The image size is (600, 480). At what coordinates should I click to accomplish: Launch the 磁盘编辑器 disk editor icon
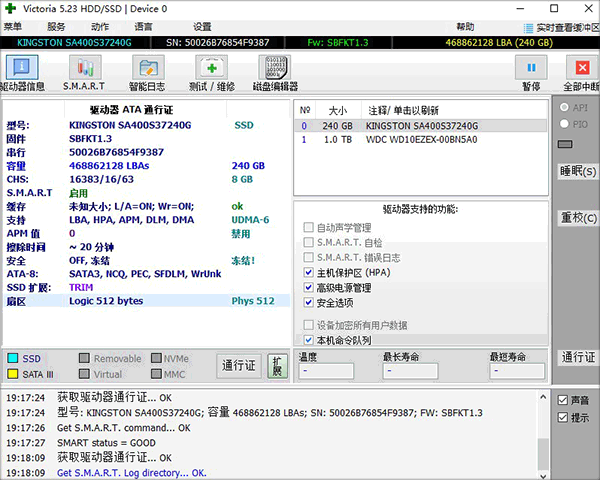pos(275,68)
